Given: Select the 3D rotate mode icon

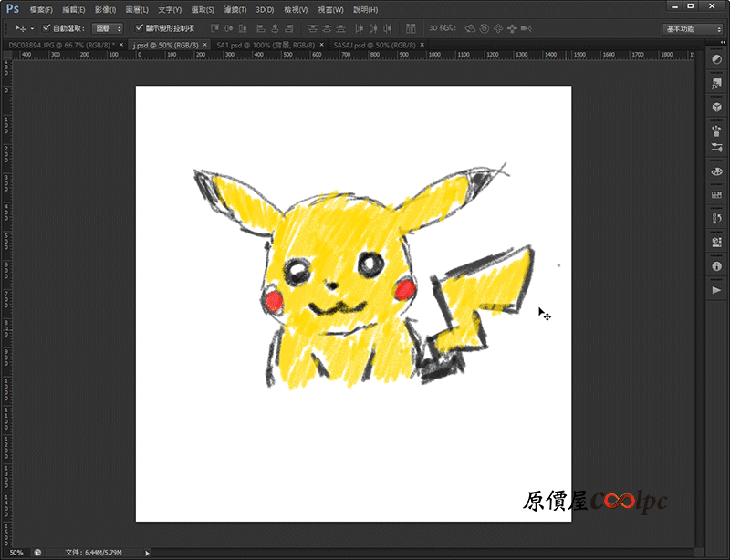Looking at the screenshot, I should click(x=470, y=28).
